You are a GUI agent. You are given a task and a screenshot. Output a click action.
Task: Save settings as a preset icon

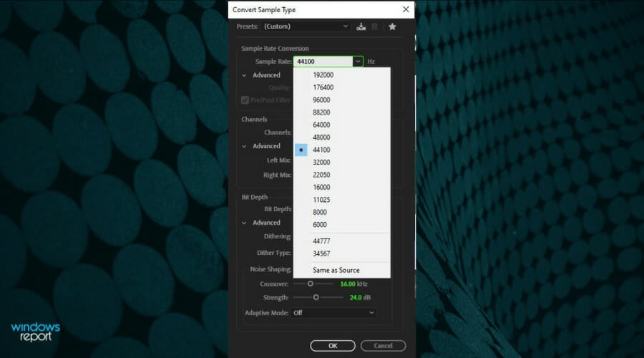(361, 26)
